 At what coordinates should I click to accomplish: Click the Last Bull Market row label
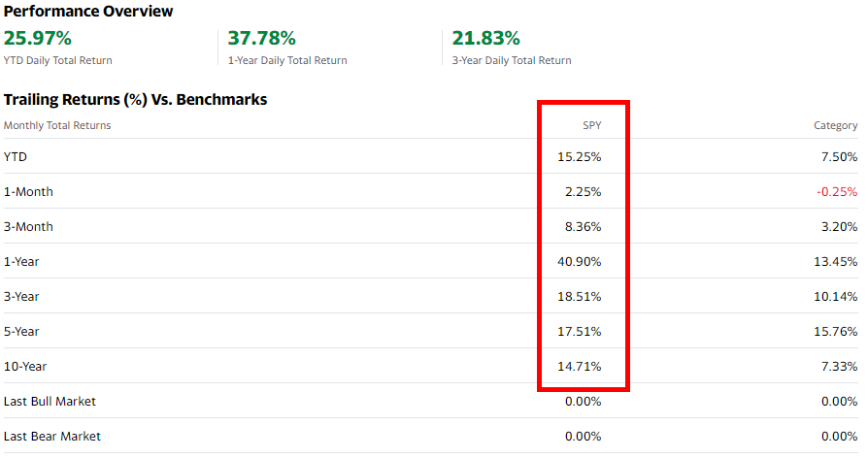coord(50,401)
